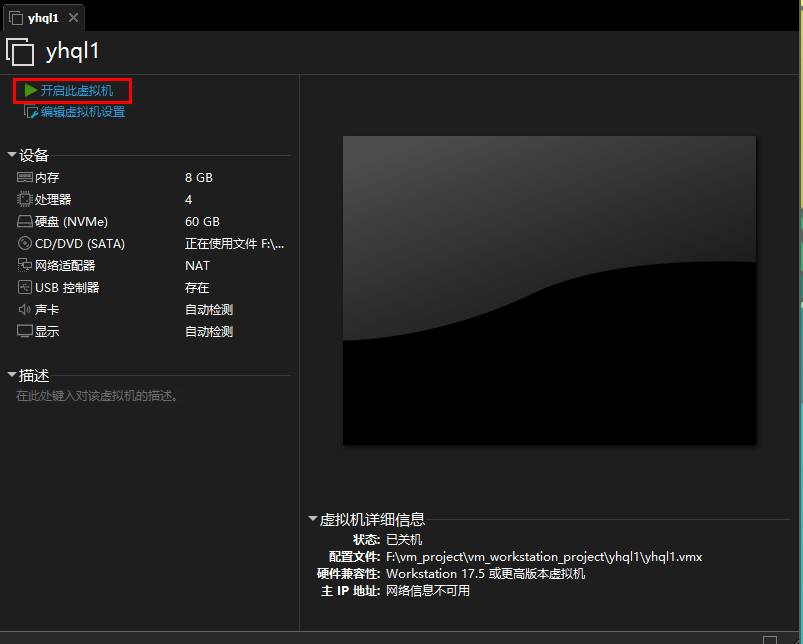Select the memory (内存) device icon
Screen dimensions: 803x644
click(x=25, y=177)
